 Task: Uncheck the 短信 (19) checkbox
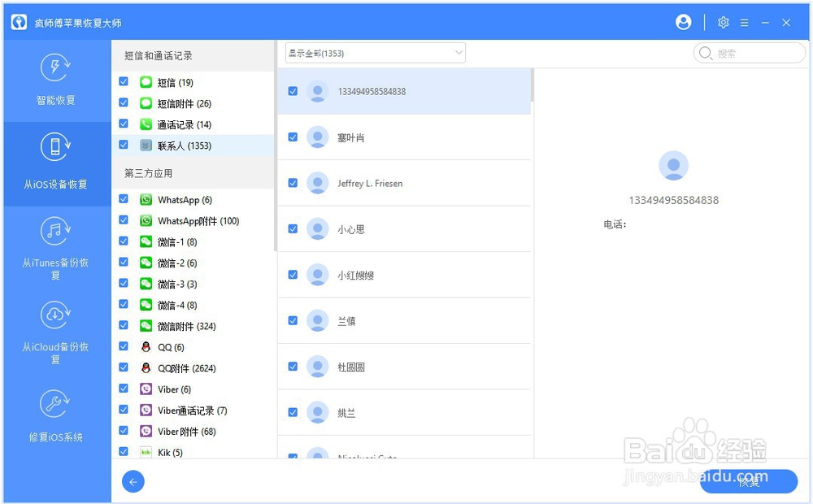click(124, 81)
